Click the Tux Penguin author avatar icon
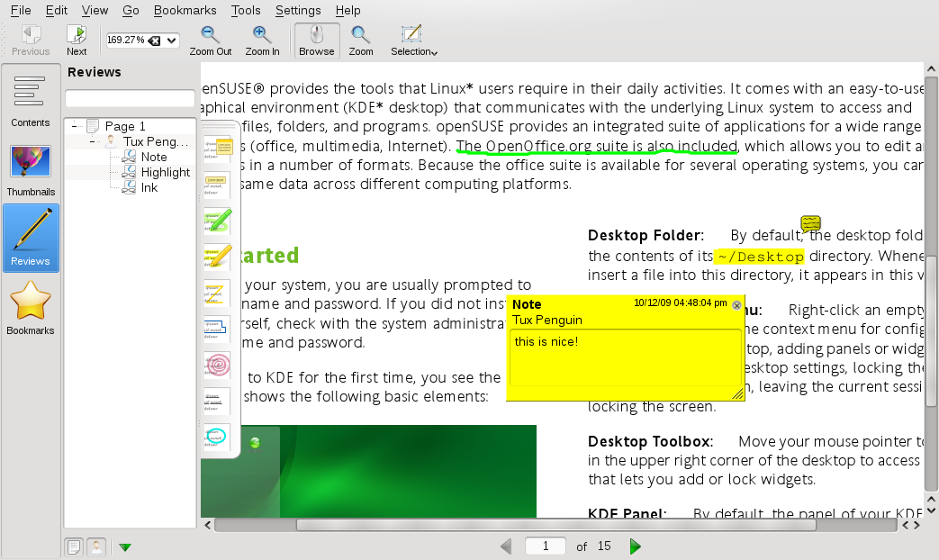This screenshot has width=939, height=560. [111, 141]
